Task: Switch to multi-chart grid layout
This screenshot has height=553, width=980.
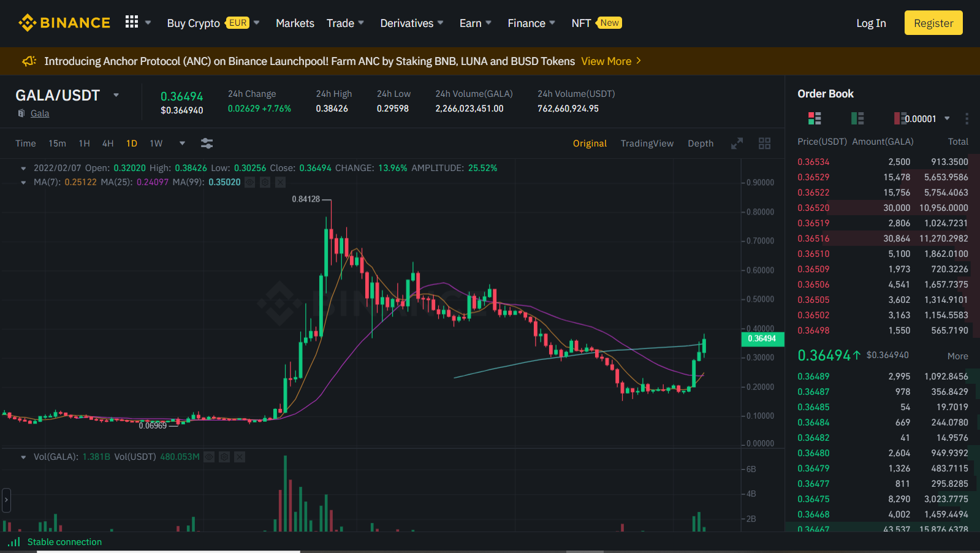Action: 764,143
